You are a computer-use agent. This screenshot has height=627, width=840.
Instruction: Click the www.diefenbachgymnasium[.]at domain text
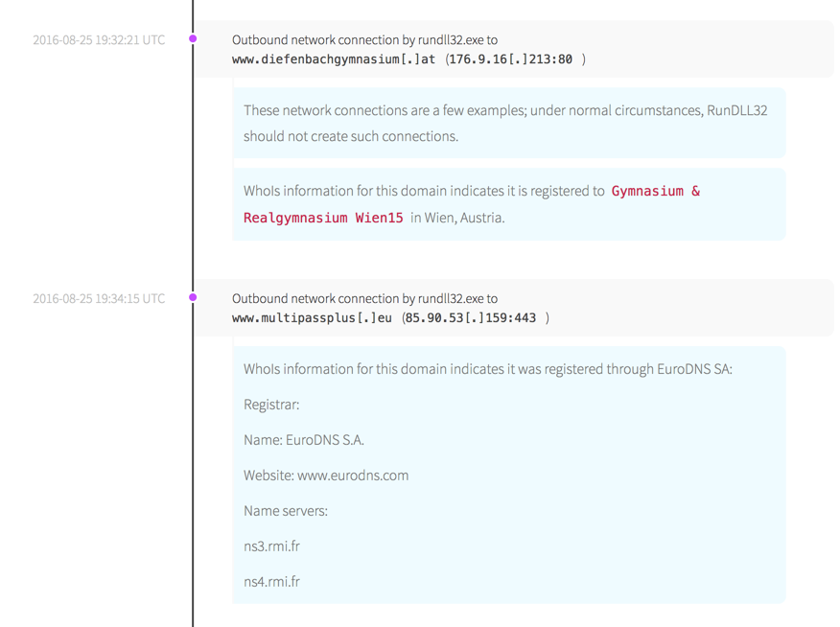tap(334, 59)
